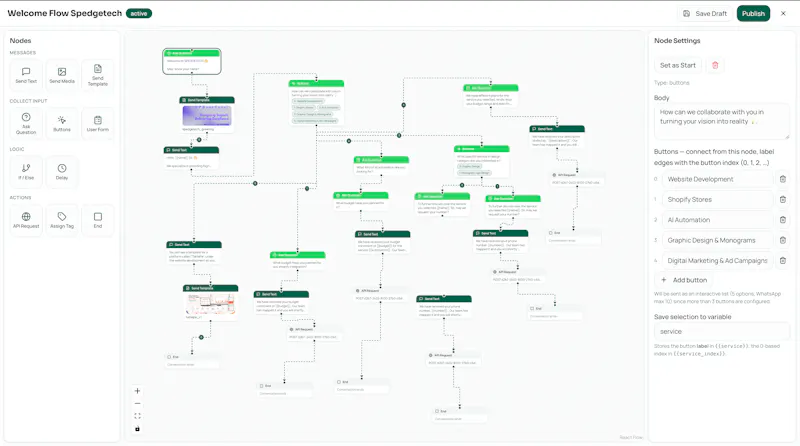Image resolution: width=800 pixels, height=446 pixels.
Task: Publish the Welcome Flow
Action: (x=753, y=14)
